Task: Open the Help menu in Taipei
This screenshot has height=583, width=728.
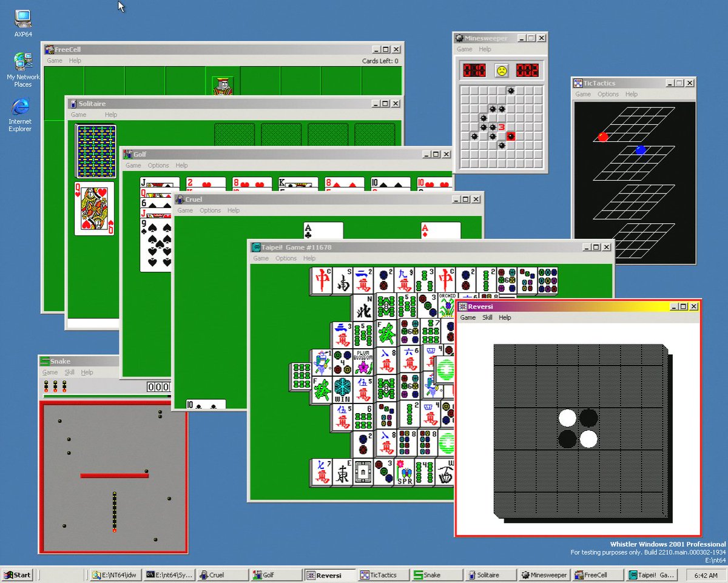Action: [309, 258]
